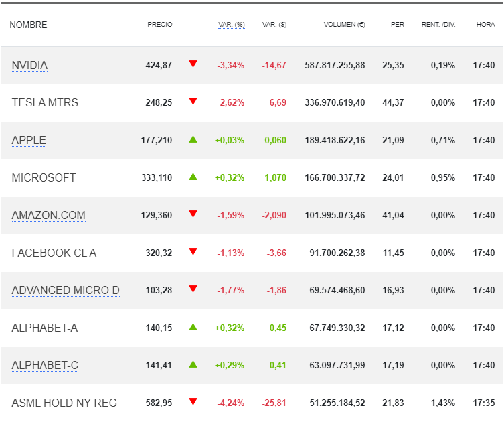Open the FACEBOOK CL A stock link

click(54, 253)
